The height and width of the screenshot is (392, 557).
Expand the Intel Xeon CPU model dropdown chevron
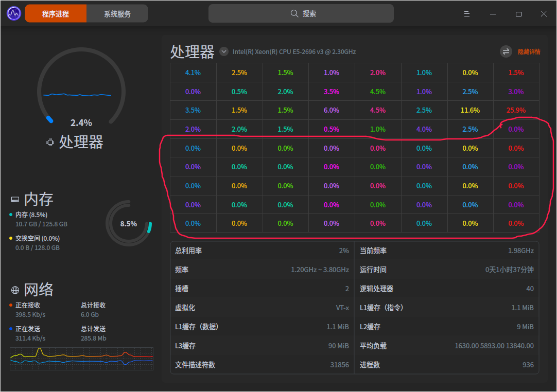[224, 51]
